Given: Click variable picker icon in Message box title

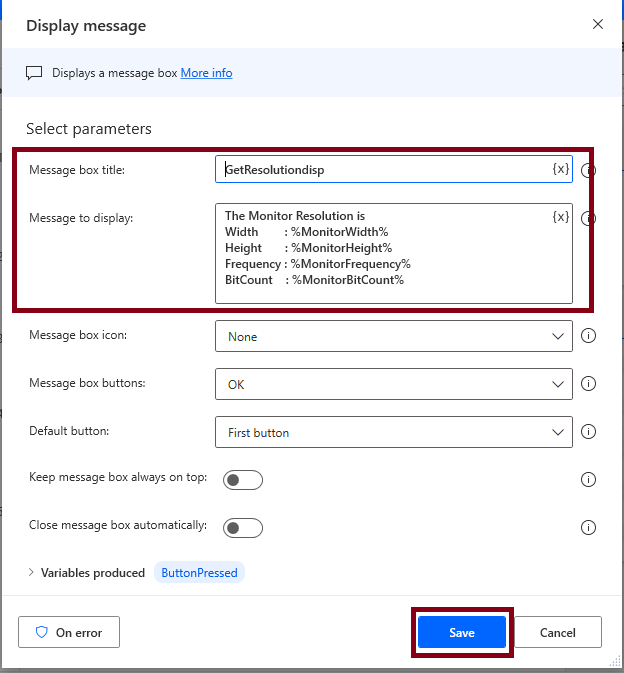Looking at the screenshot, I should (x=560, y=169).
